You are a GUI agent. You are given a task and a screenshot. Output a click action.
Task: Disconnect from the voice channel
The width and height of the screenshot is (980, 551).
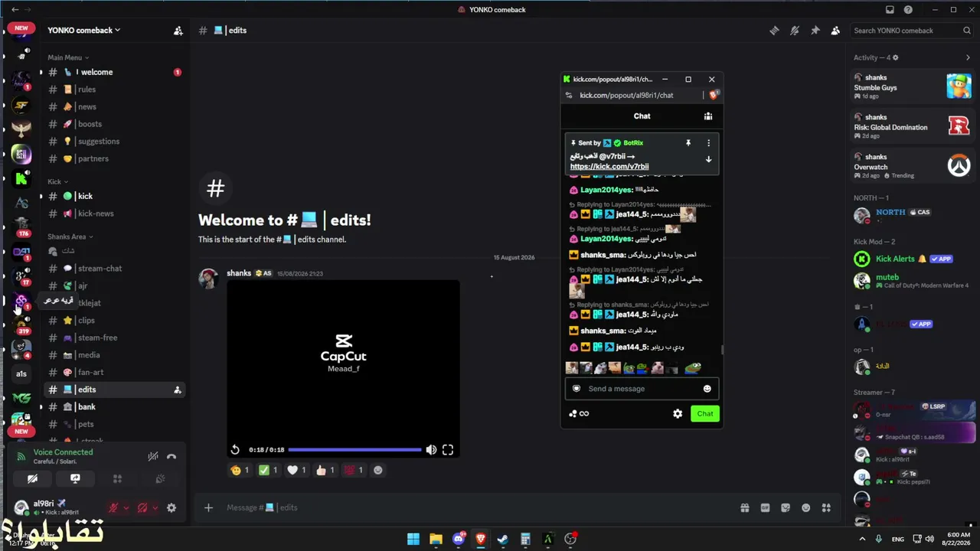click(171, 457)
